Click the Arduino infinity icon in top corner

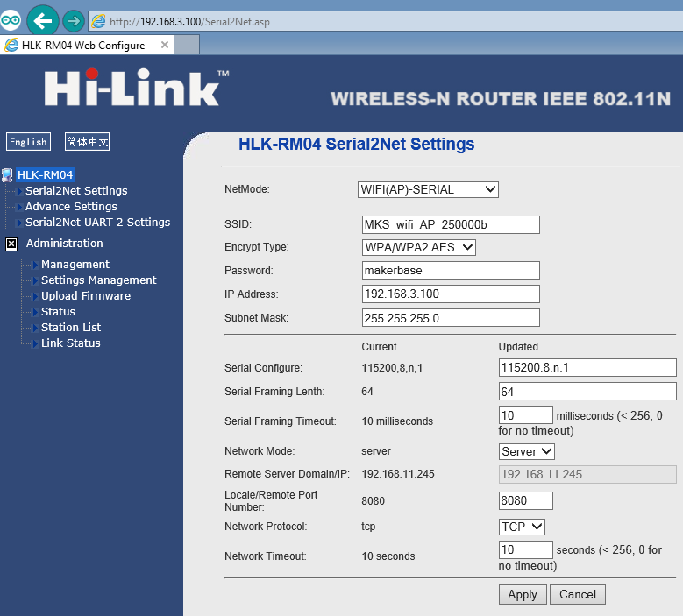(x=11, y=20)
